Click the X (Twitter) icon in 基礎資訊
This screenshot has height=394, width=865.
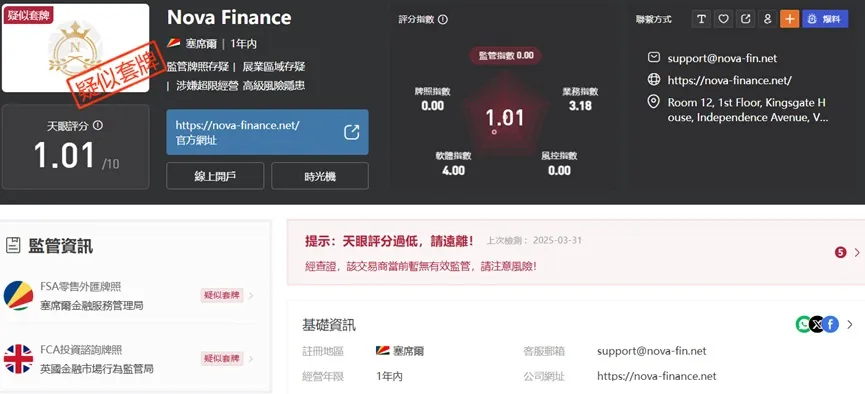point(817,324)
